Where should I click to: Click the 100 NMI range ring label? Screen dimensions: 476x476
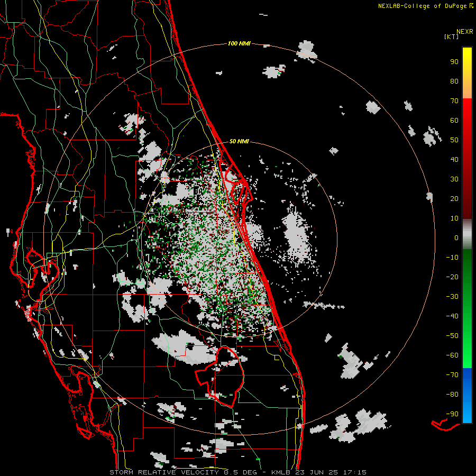239,44
